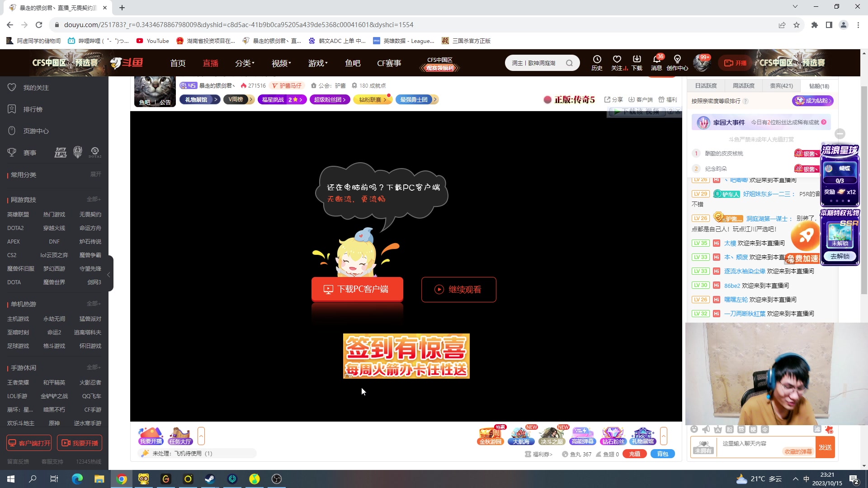Click the 钻石粉丝 diamond fans icon
The height and width of the screenshot is (488, 868).
point(613,435)
